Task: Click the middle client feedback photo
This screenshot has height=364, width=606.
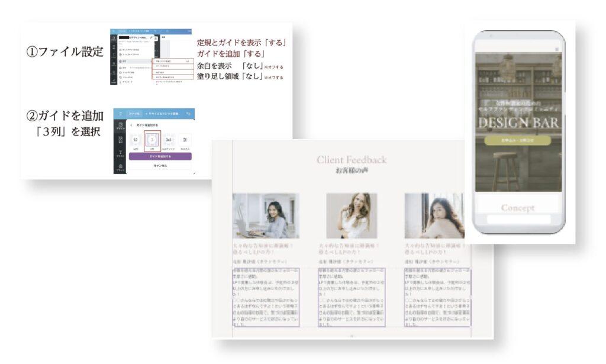Action: tap(352, 215)
